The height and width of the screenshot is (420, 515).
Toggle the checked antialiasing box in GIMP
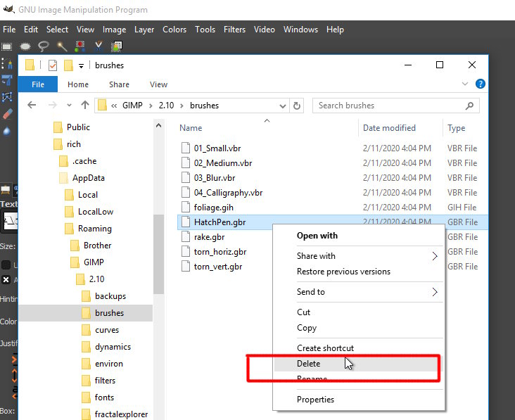6,280
